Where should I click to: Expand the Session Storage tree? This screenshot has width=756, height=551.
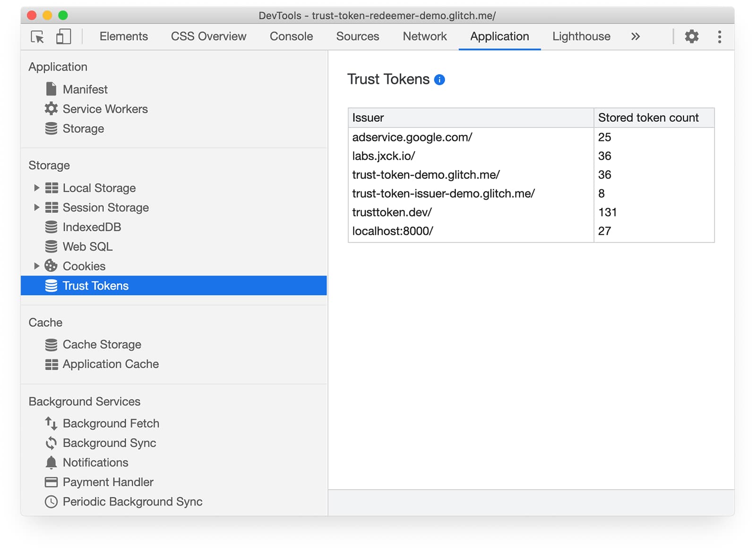(36, 207)
